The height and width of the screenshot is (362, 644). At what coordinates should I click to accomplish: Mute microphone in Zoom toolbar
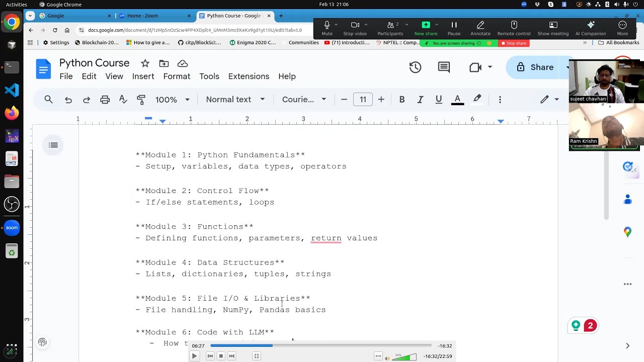tap(327, 29)
